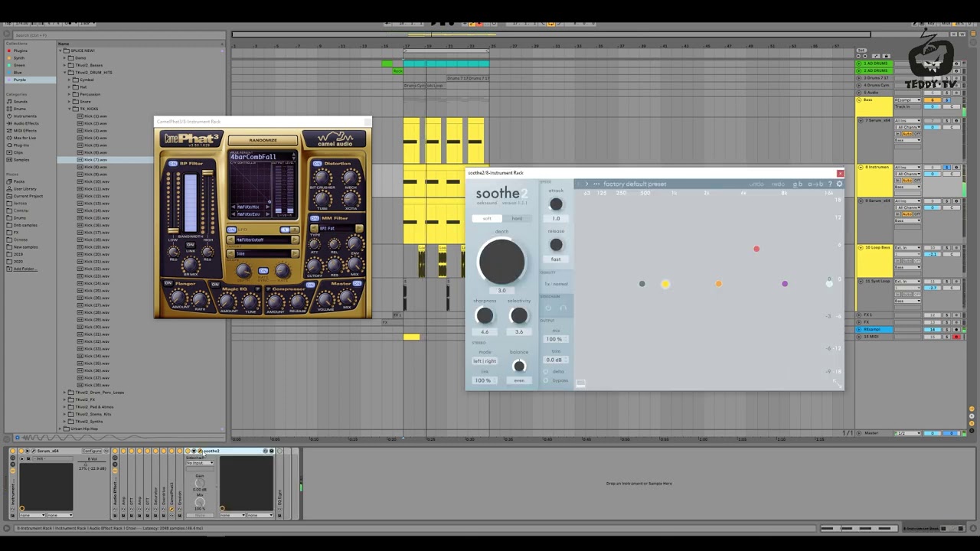Screen dimensions: 980x551
Task: Open Drums category in browser
Action: tap(20, 109)
